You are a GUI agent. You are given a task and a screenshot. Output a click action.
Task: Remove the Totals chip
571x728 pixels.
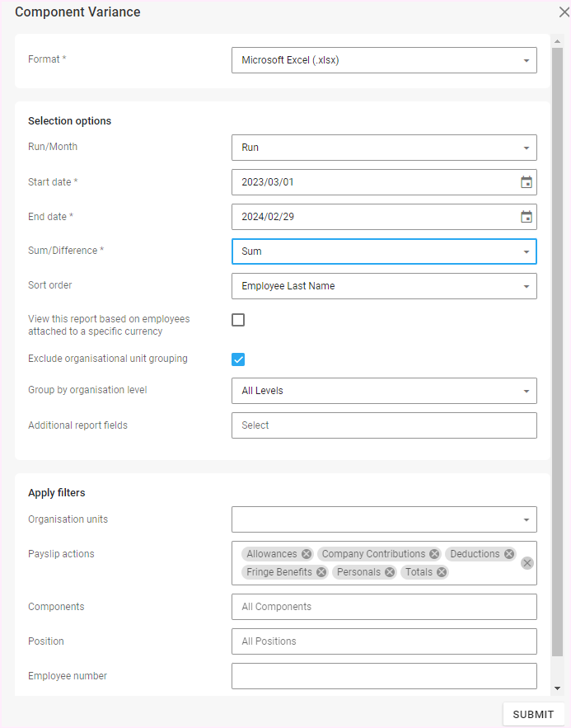click(442, 572)
